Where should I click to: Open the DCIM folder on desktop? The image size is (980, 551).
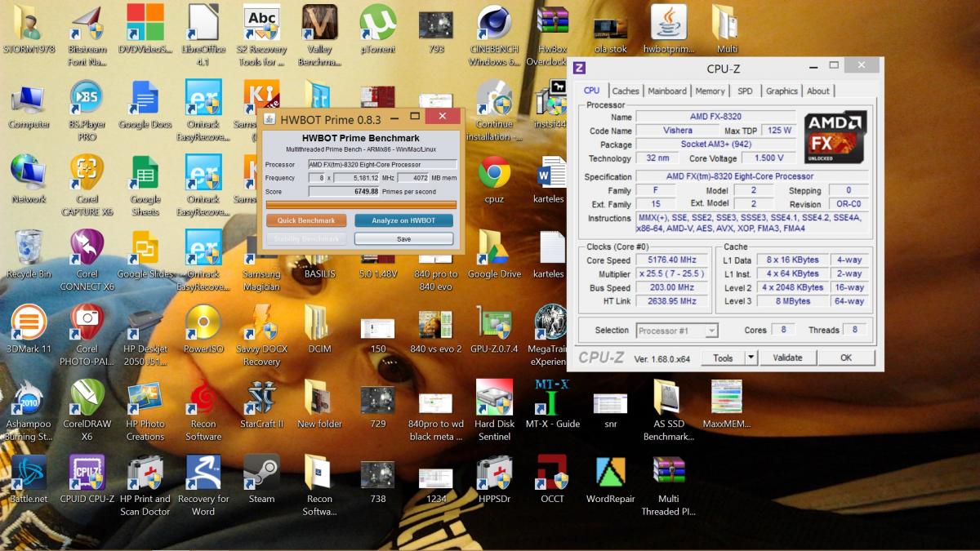pyautogui.click(x=319, y=329)
